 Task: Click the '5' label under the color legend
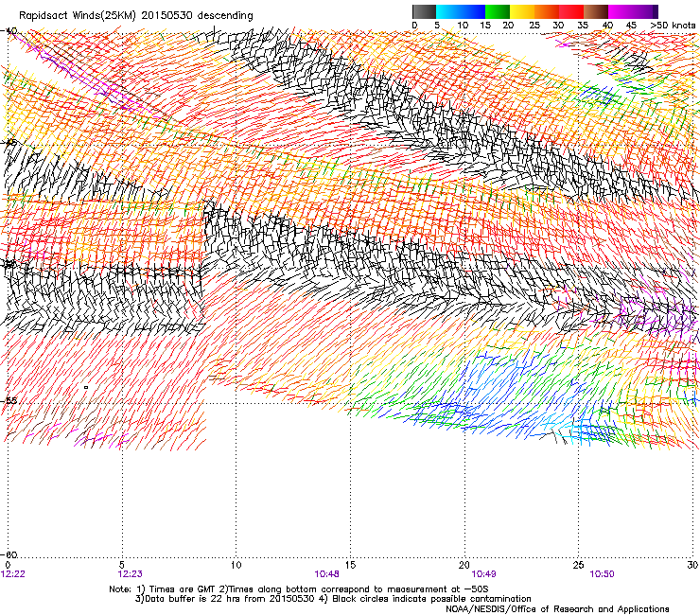[437, 26]
